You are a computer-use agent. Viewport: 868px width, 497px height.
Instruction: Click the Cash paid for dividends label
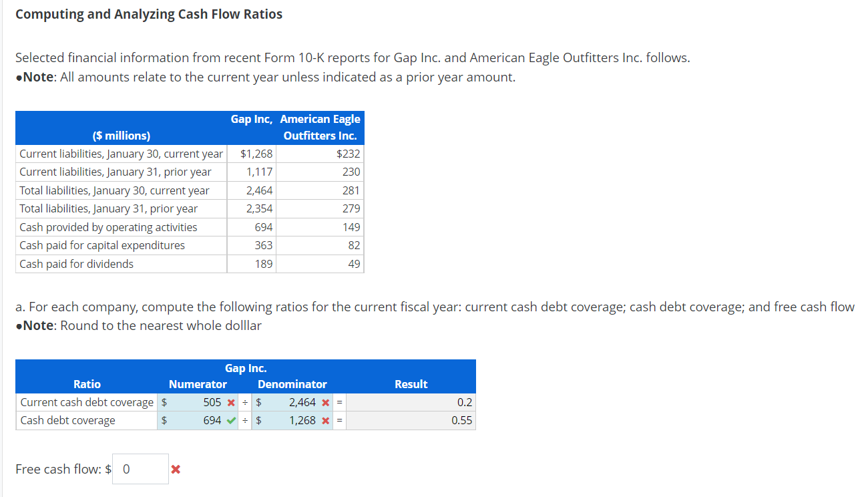point(77,265)
